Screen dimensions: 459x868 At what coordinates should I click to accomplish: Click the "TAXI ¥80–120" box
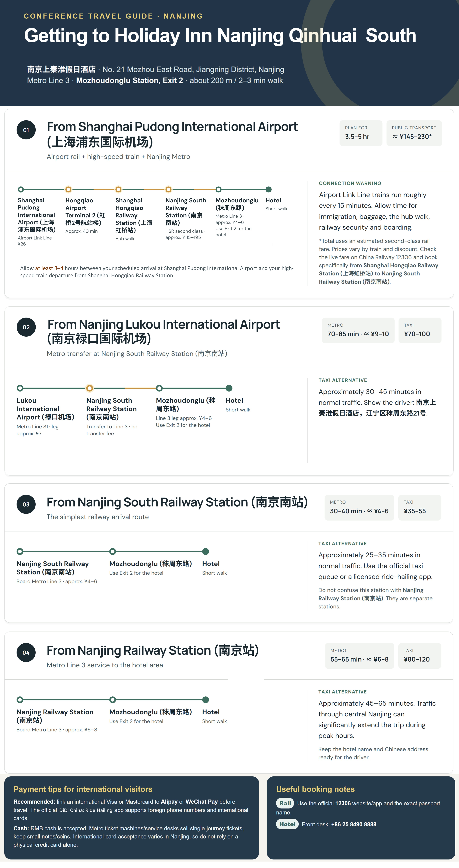tap(420, 656)
